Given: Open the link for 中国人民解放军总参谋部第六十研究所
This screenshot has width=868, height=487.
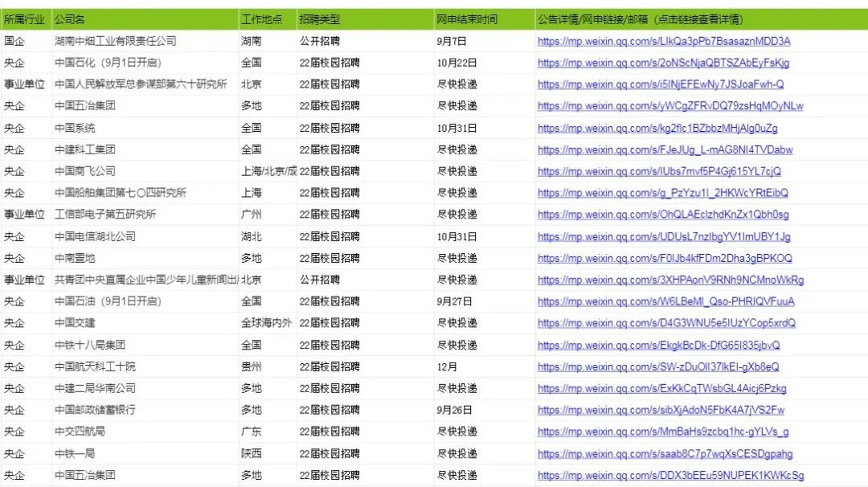Looking at the screenshot, I should 661,84.
